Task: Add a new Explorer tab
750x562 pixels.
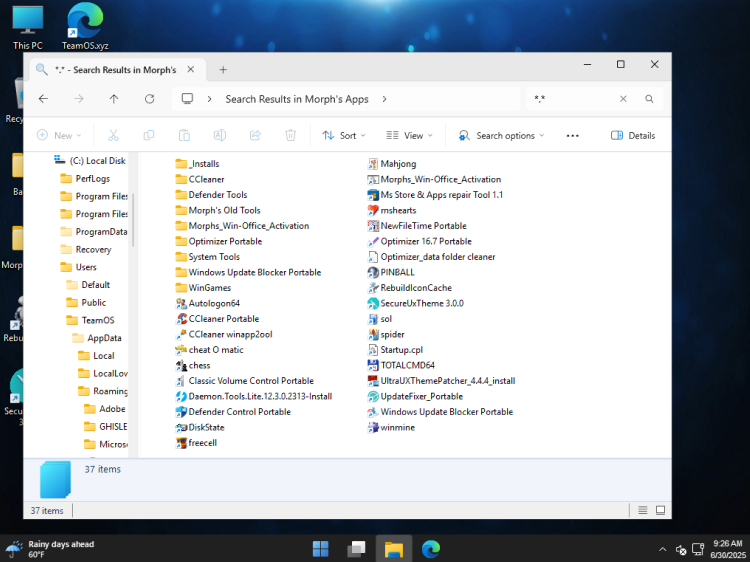Action: click(x=223, y=70)
